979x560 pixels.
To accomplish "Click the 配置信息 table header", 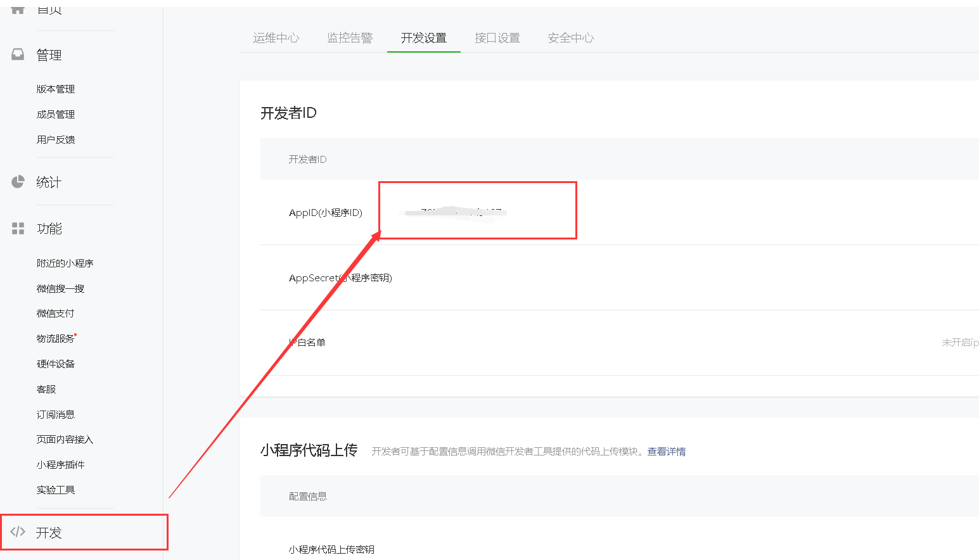I will pyautogui.click(x=308, y=497).
